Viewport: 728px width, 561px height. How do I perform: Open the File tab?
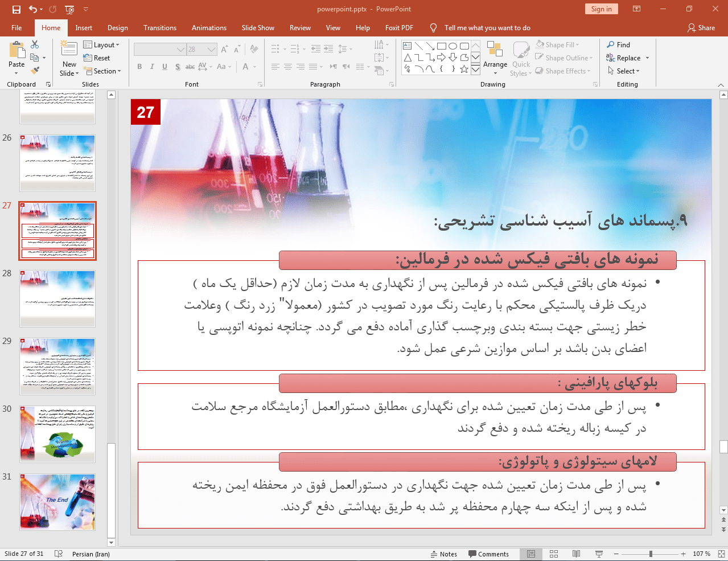tap(17, 28)
